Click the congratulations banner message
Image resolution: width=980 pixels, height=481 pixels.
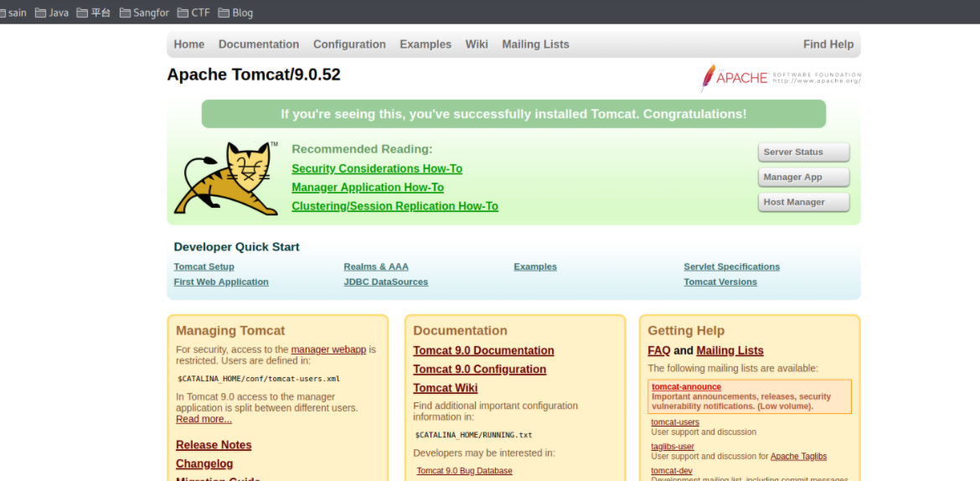pos(513,115)
